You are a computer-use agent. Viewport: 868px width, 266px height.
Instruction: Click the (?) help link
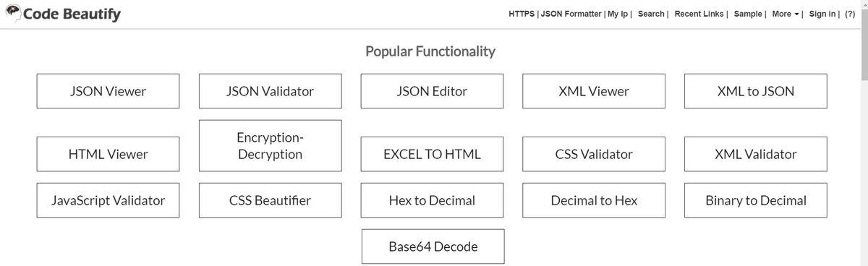coord(850,14)
